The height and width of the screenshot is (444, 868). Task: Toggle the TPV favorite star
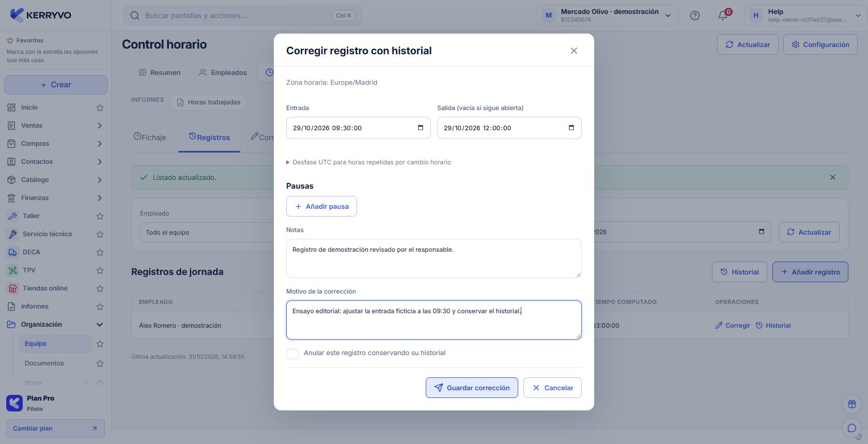(100, 270)
